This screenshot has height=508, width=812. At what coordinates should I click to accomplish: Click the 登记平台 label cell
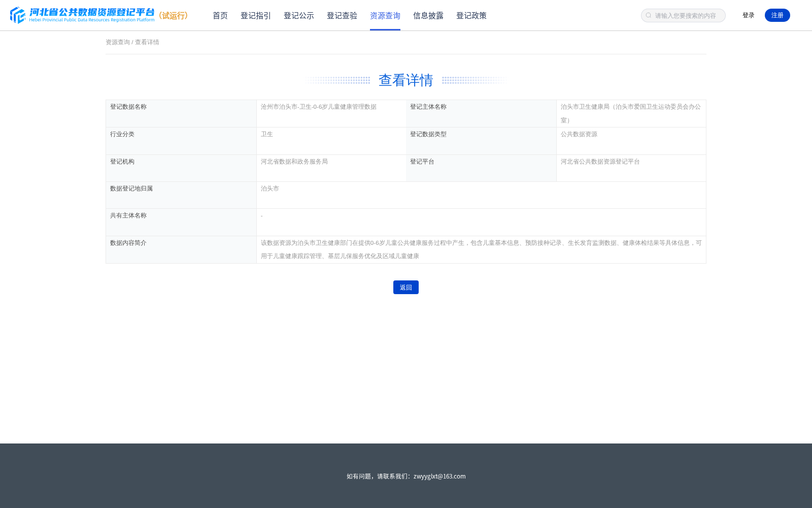(481, 168)
